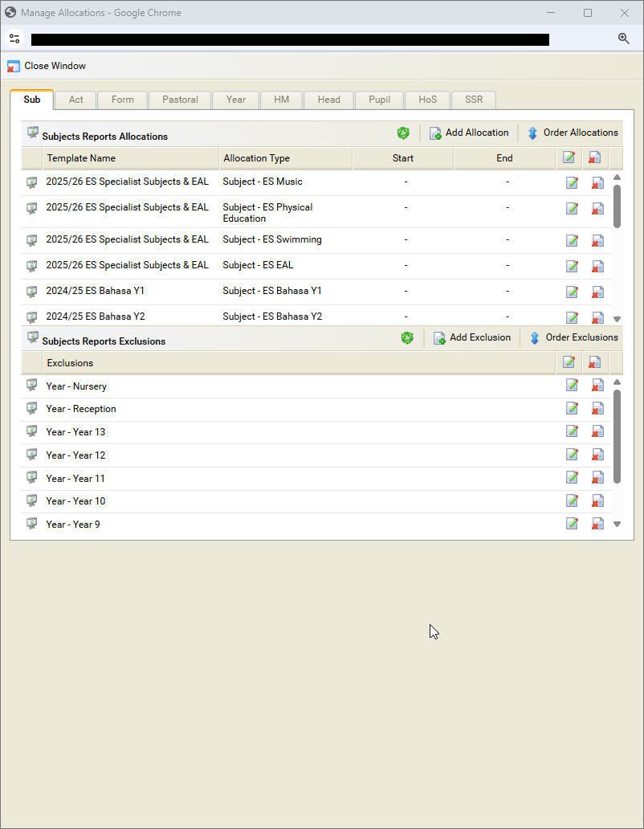Open the HoS tab
644x829 pixels.
(427, 100)
